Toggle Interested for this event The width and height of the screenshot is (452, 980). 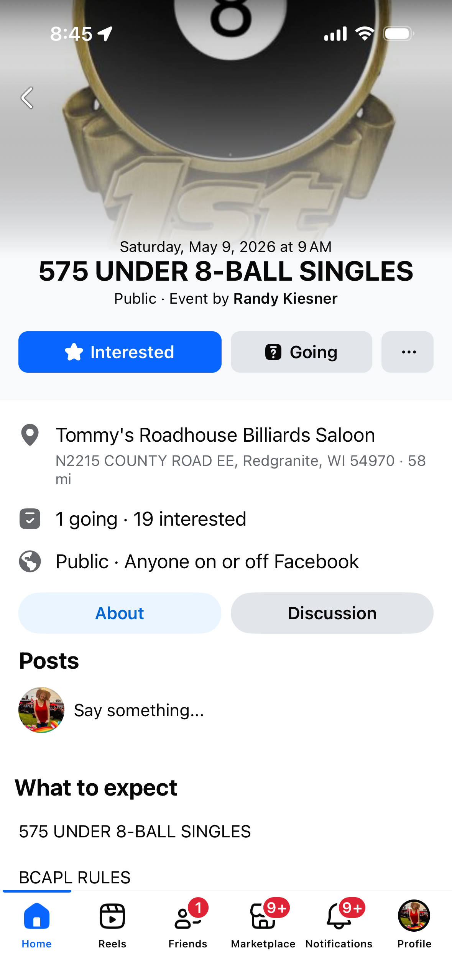[120, 352]
